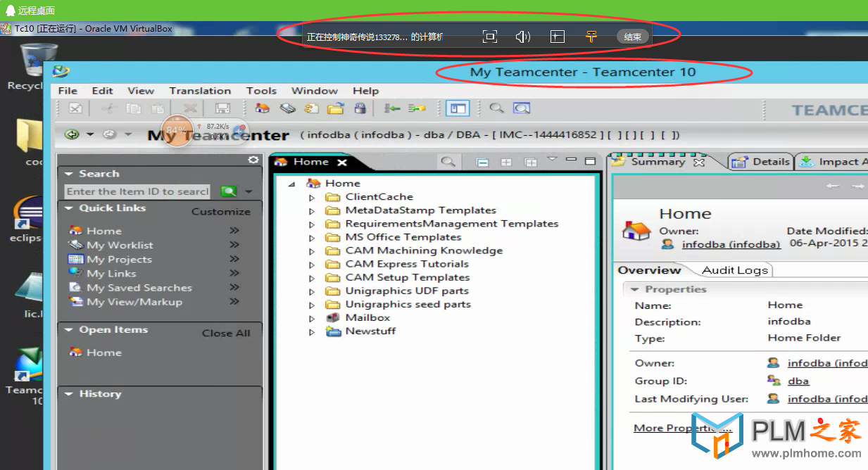Run the green quick search button
Viewport: 868px width, 470px height.
click(x=228, y=191)
